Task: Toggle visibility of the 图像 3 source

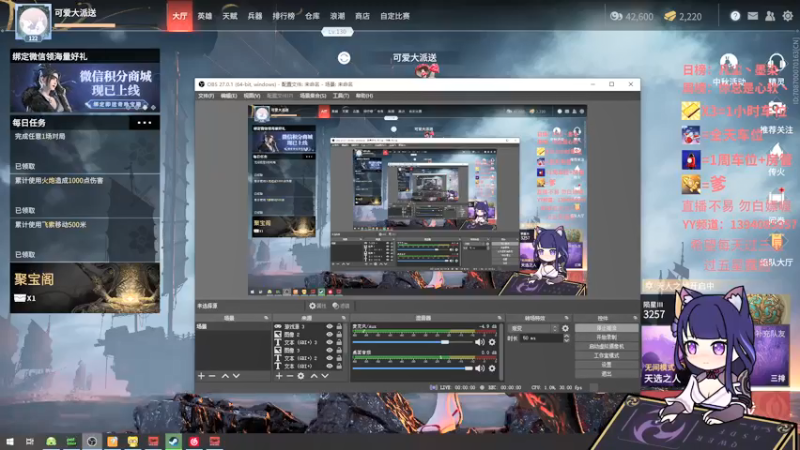Action: coord(330,351)
